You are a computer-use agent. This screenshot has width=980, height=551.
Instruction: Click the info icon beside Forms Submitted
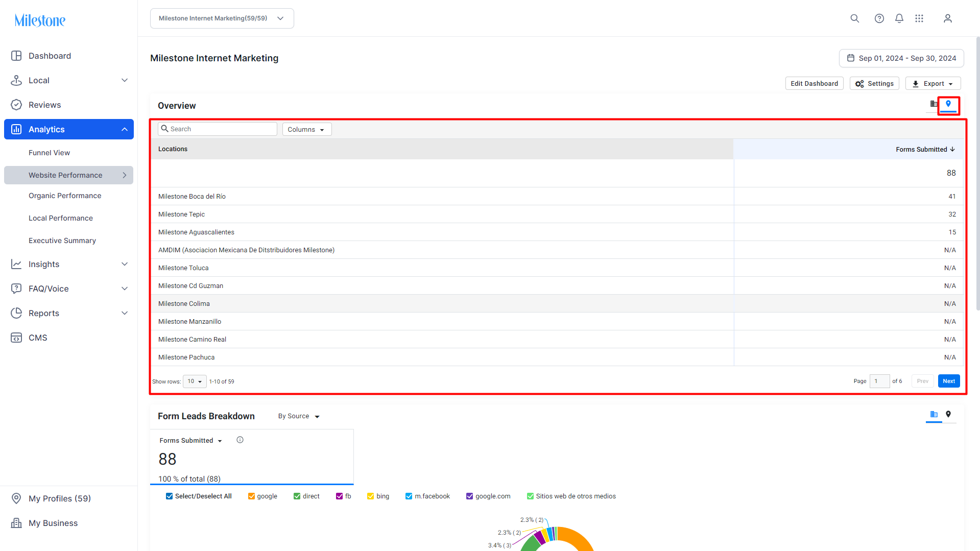240,440
